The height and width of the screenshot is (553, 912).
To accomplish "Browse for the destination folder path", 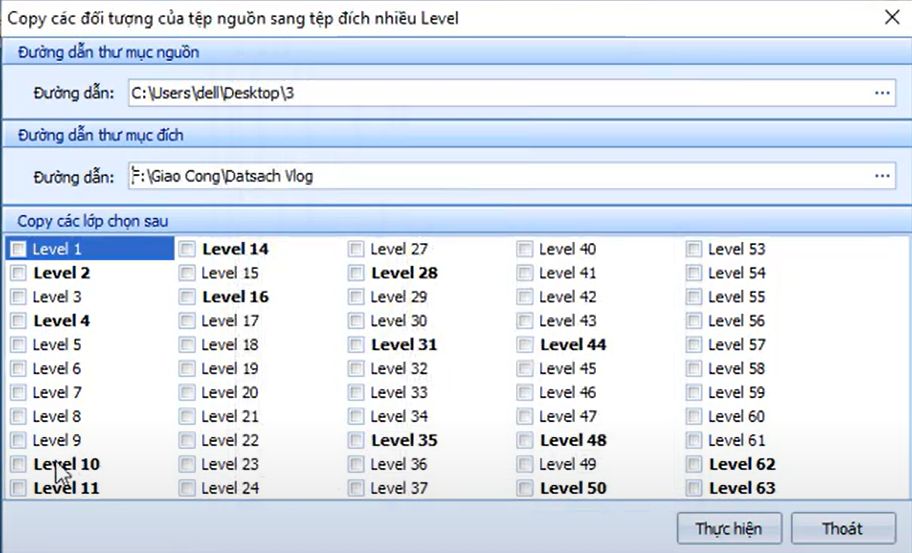I will [x=882, y=176].
